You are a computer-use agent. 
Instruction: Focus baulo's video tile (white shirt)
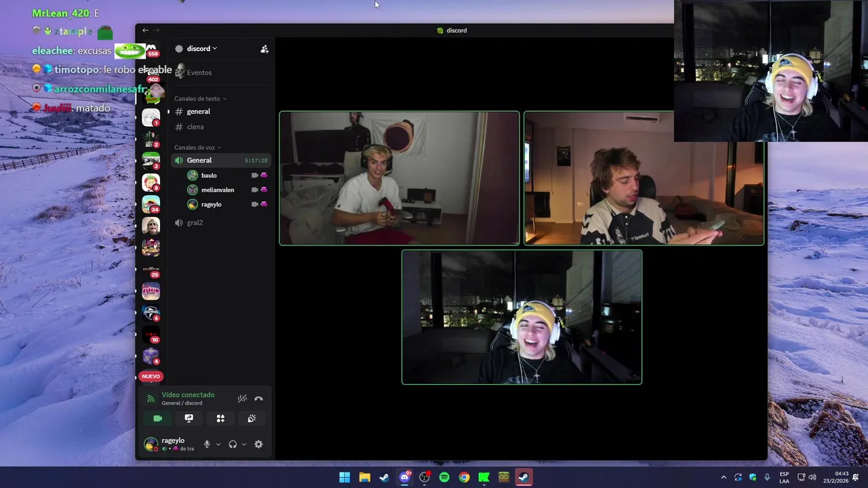coord(399,178)
